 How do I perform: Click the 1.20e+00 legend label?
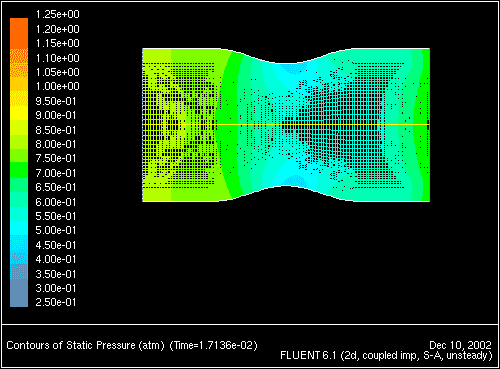pyautogui.click(x=57, y=29)
